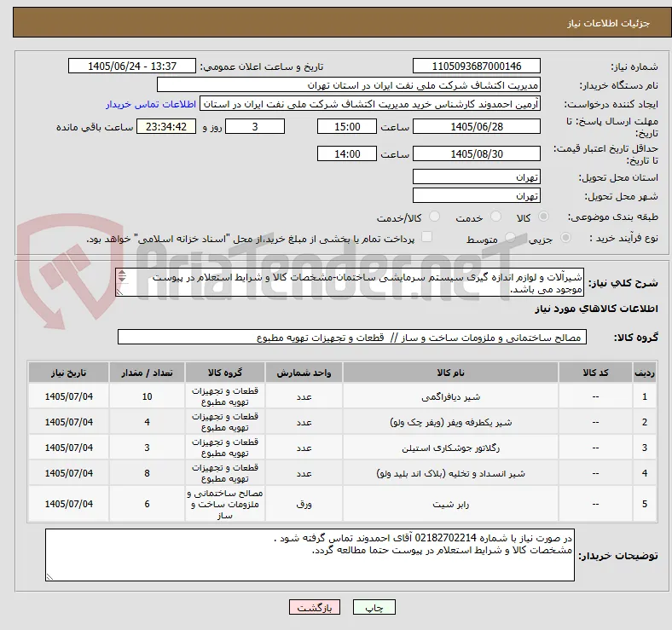The image size is (672, 630).
Task: Click the رگلاتور جوشکاری استیلن item name
Action: pos(450,448)
